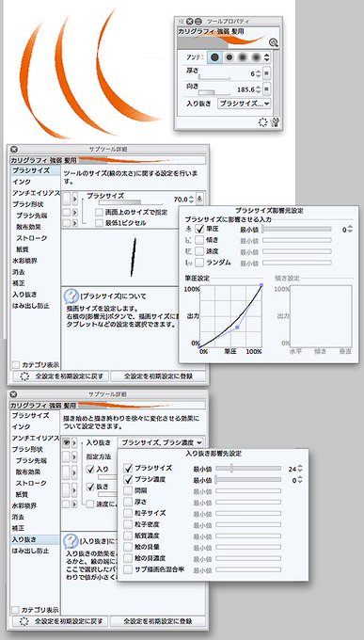This screenshot has height=640, width=364.
Task: Select the インク category in upper sub tool list
Action: [x=22, y=182]
